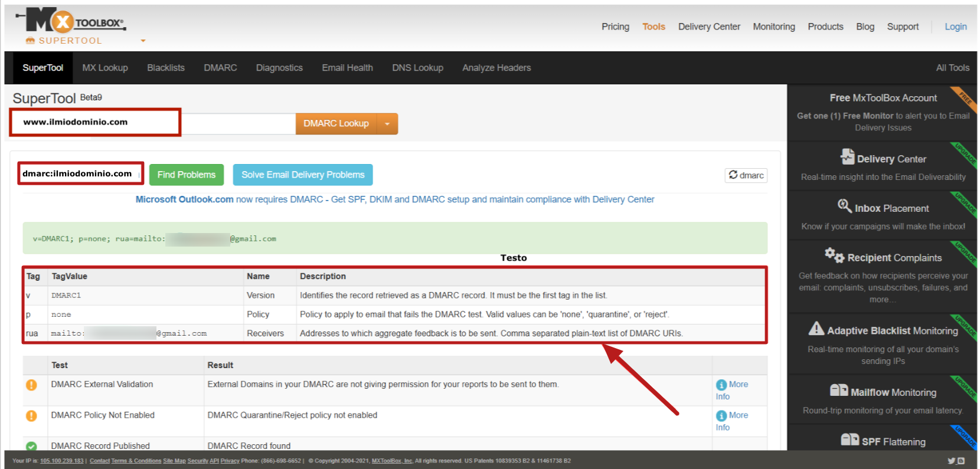The height and width of the screenshot is (469, 980).
Task: Open Terms & Conditions footer link
Action: [x=136, y=461]
